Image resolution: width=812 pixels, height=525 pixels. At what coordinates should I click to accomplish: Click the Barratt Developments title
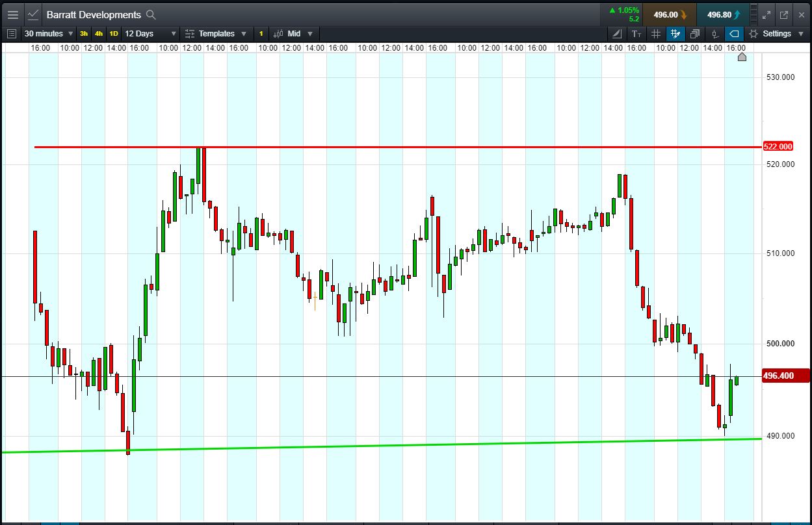tap(94, 14)
